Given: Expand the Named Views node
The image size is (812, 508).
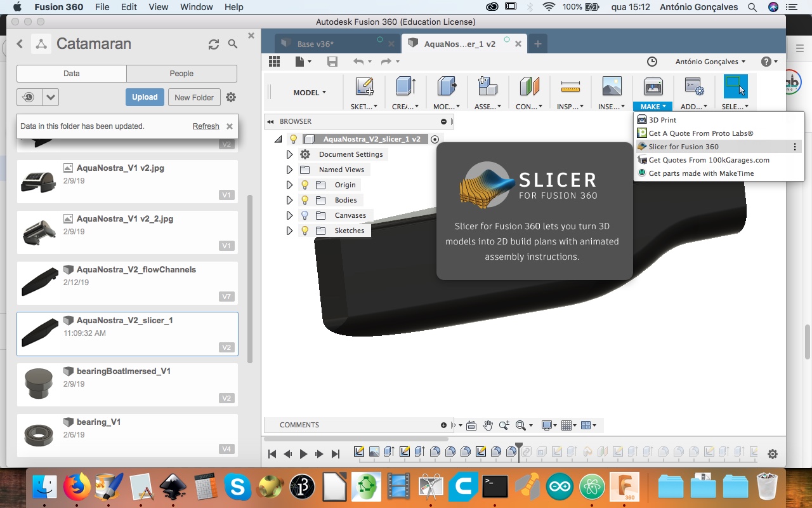Looking at the screenshot, I should pos(289,170).
